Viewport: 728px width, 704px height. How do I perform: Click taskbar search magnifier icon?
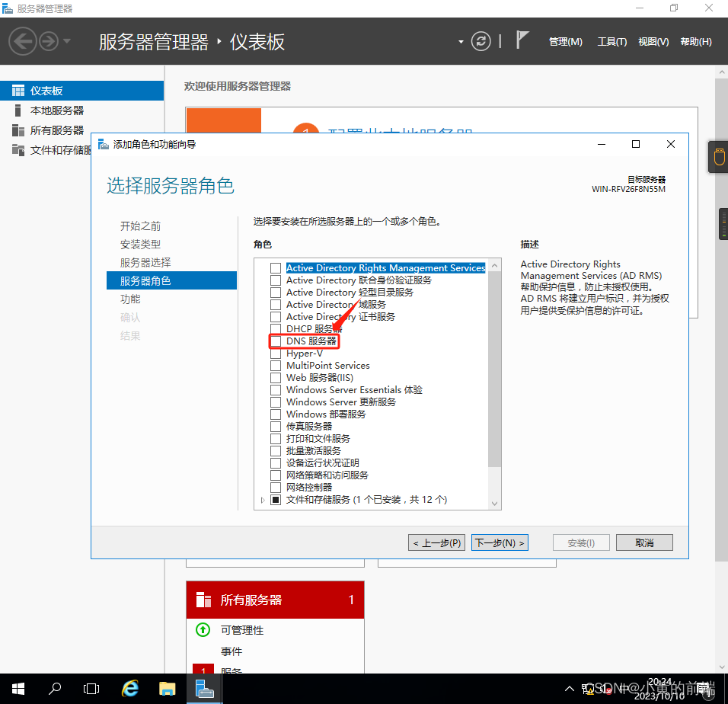coord(55,689)
